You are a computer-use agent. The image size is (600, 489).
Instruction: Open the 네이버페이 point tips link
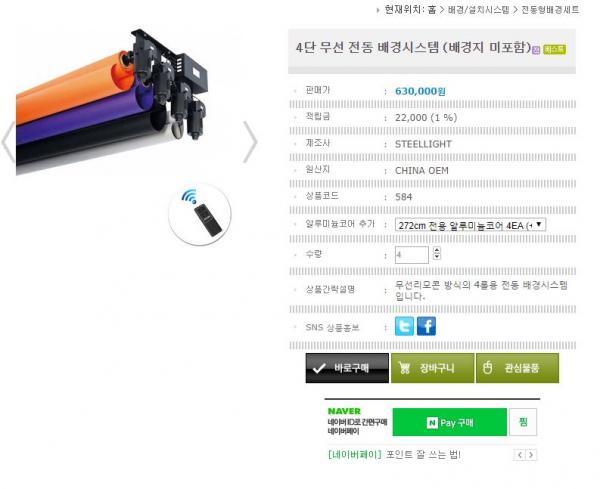(x=394, y=455)
